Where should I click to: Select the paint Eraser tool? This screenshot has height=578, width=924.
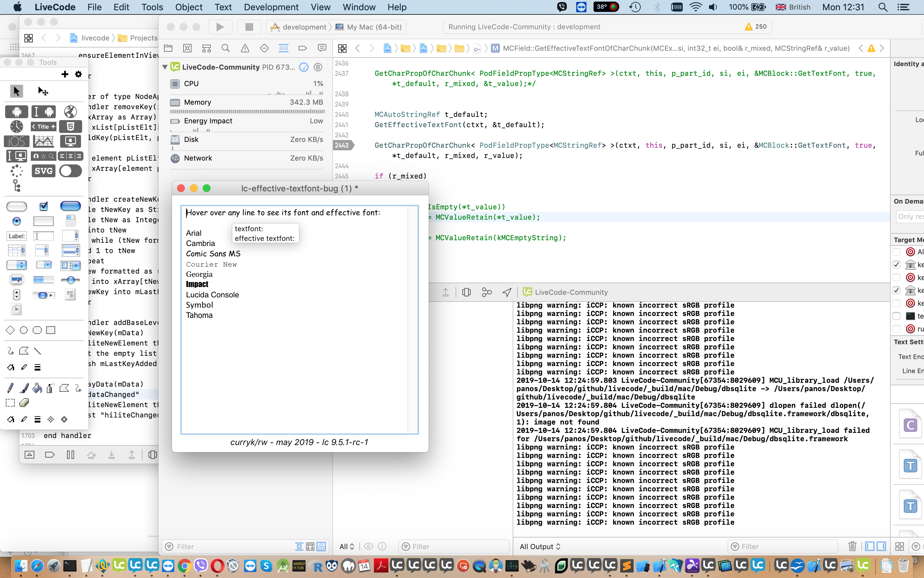click(24, 403)
